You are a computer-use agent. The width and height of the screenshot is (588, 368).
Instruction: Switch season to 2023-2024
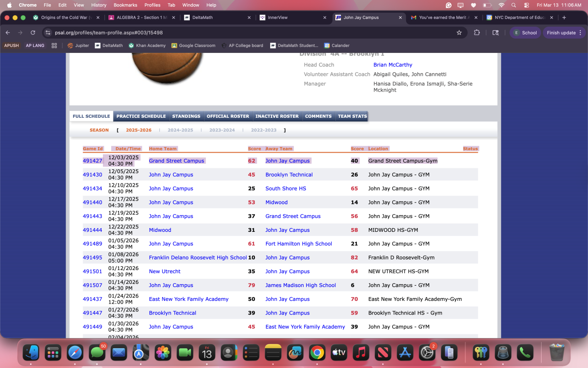tap(222, 130)
